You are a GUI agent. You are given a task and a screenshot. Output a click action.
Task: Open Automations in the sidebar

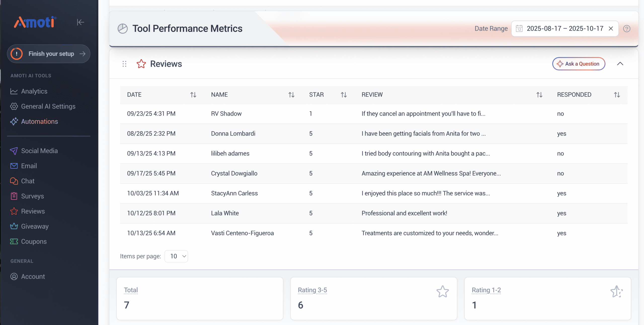[39, 121]
